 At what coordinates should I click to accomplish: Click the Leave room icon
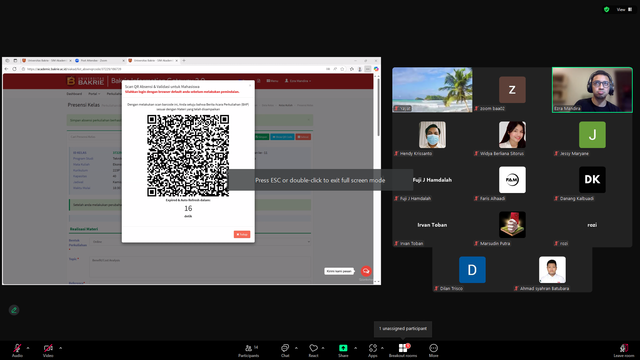(624, 349)
